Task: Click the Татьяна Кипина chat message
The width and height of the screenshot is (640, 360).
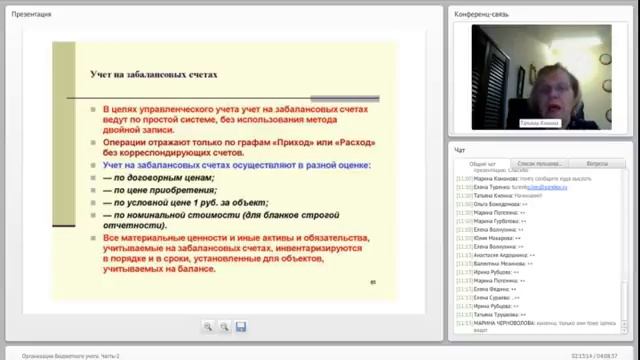Action: 499,196
